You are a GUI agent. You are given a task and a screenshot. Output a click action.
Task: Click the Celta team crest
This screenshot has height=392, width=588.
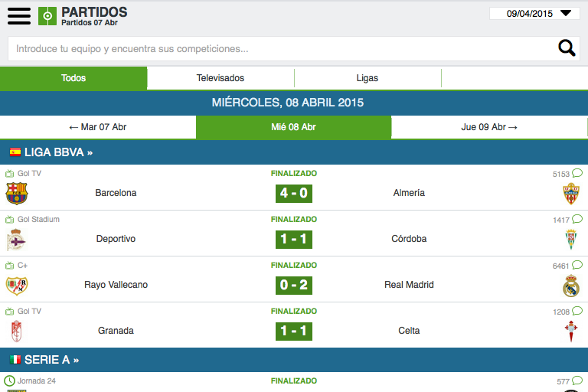pyautogui.click(x=571, y=332)
